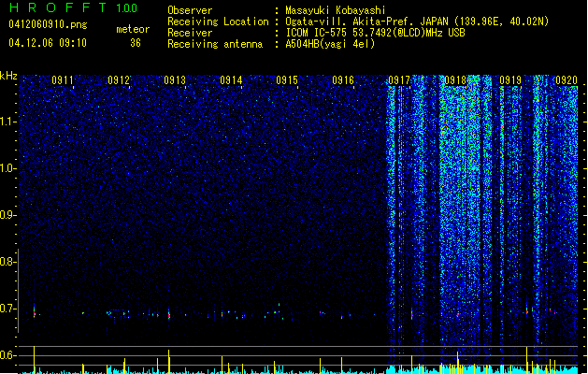Viewport: 588px width, 374px height.
Task: Click the ICOM IC-575 53.7492 MHz USB text
Action: tap(376, 33)
